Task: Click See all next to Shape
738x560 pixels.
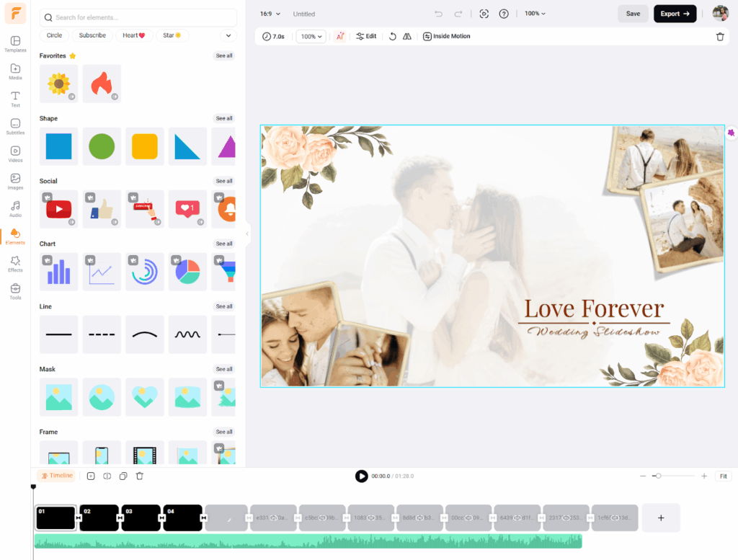Action: pos(224,118)
